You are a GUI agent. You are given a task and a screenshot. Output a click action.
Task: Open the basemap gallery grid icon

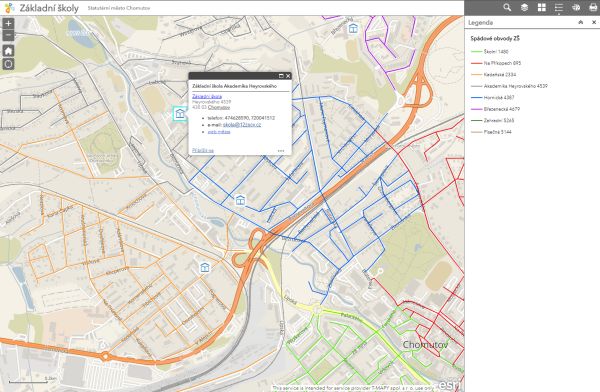541,7
